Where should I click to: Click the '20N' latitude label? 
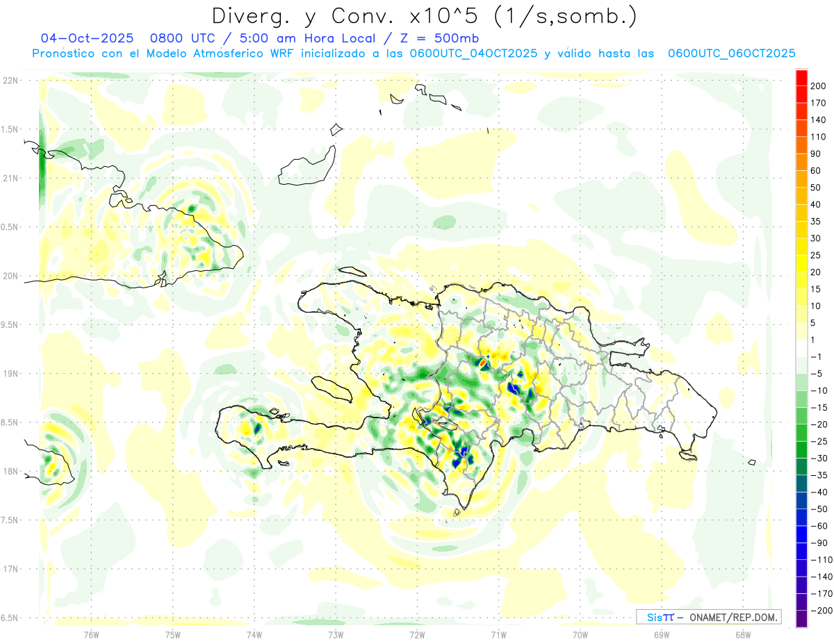(11, 276)
